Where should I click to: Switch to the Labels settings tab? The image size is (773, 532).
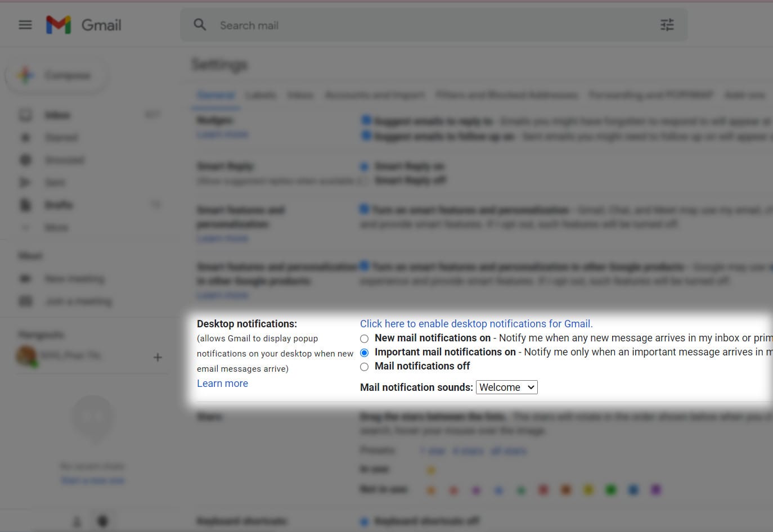click(261, 95)
